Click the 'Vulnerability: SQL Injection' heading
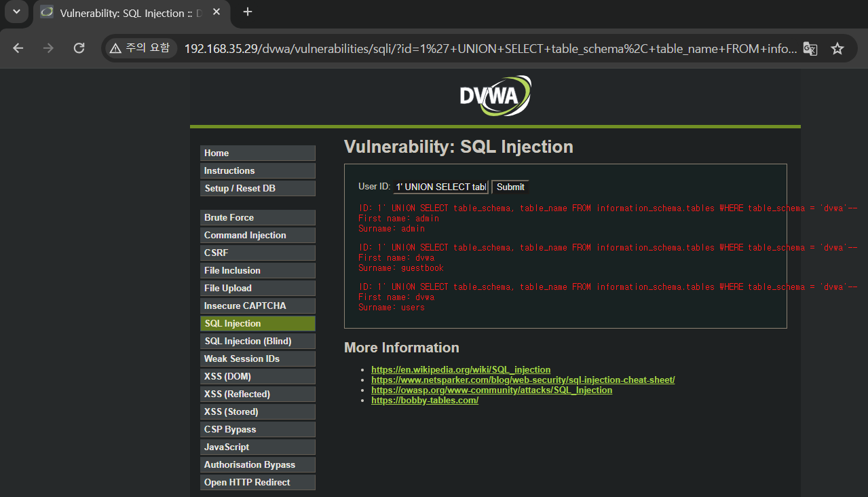This screenshot has width=868, height=497. pyautogui.click(x=459, y=147)
